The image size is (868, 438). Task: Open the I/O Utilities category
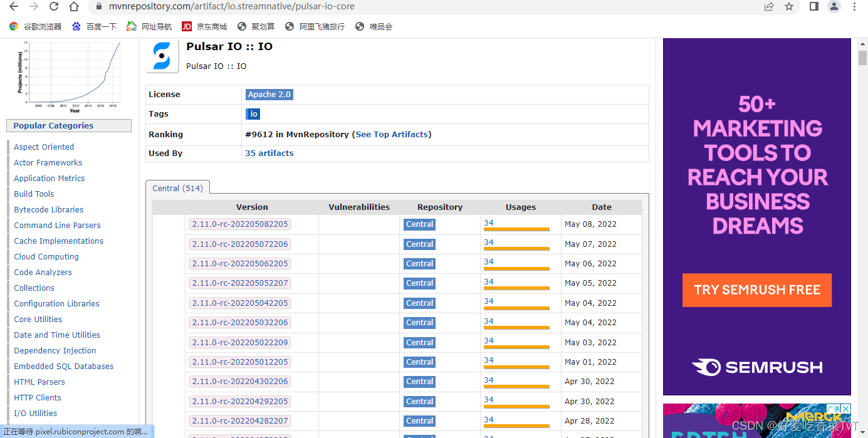click(x=36, y=413)
